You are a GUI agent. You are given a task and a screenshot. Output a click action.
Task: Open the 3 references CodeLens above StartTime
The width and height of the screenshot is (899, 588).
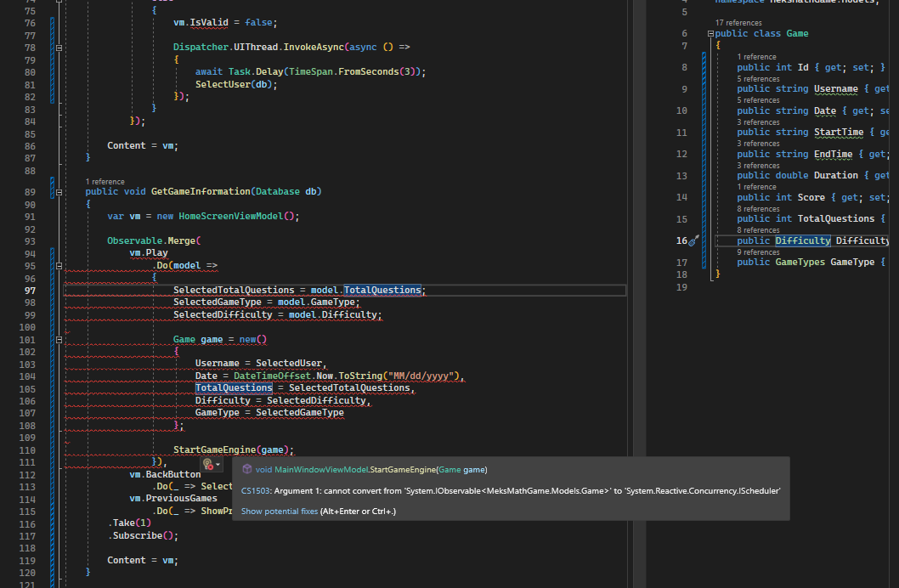[x=759, y=122]
